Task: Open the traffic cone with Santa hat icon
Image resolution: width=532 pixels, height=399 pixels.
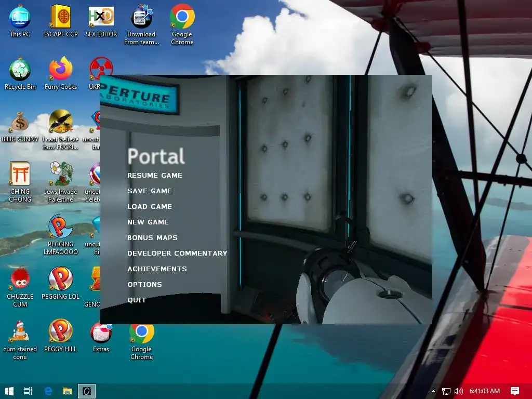Action: click(x=20, y=340)
